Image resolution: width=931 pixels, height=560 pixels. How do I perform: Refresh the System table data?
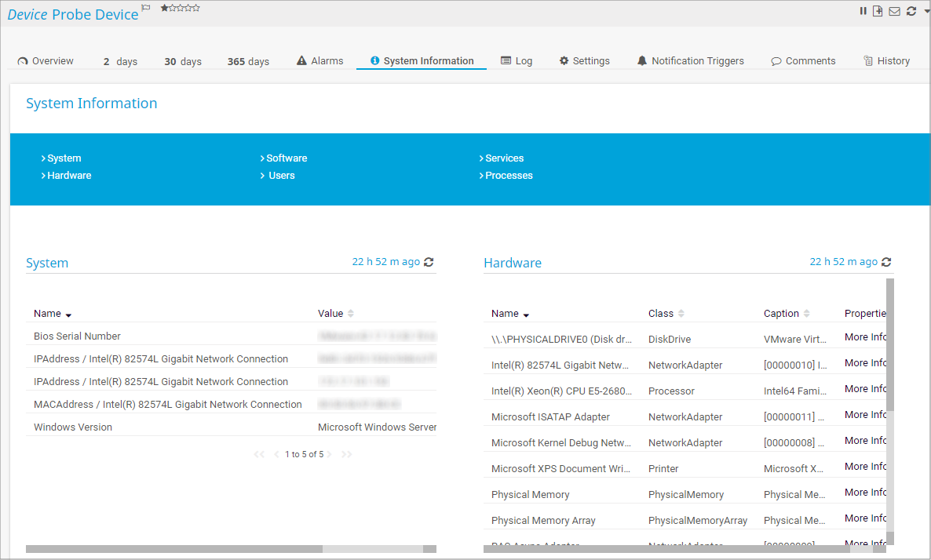pyautogui.click(x=429, y=262)
